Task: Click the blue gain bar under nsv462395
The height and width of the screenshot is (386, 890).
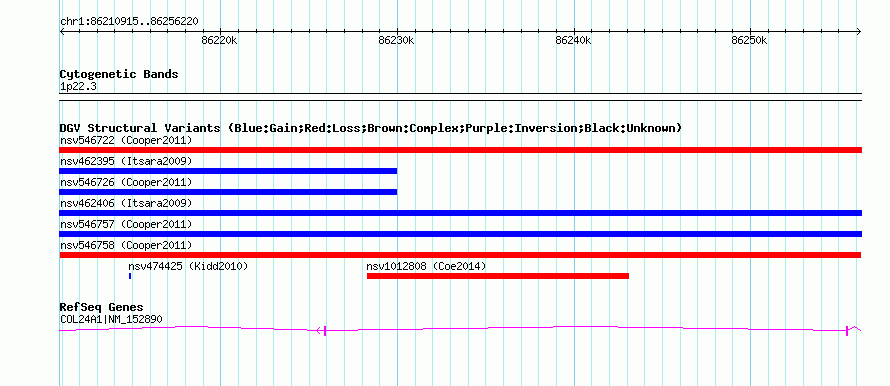Action: (228, 171)
